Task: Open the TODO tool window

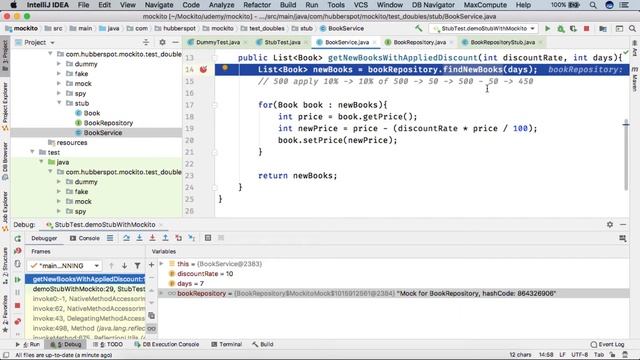Action: pos(108,344)
